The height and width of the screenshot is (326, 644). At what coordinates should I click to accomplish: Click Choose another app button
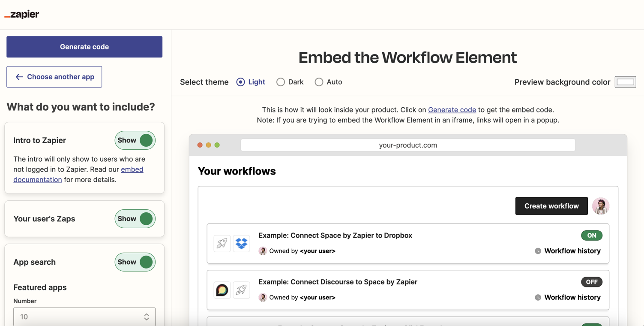pyautogui.click(x=54, y=77)
